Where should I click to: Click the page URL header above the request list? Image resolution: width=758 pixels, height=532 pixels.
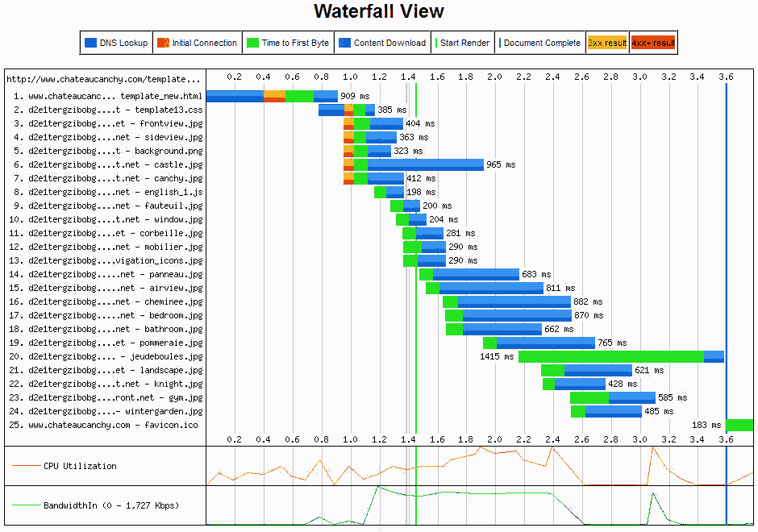coord(103,79)
